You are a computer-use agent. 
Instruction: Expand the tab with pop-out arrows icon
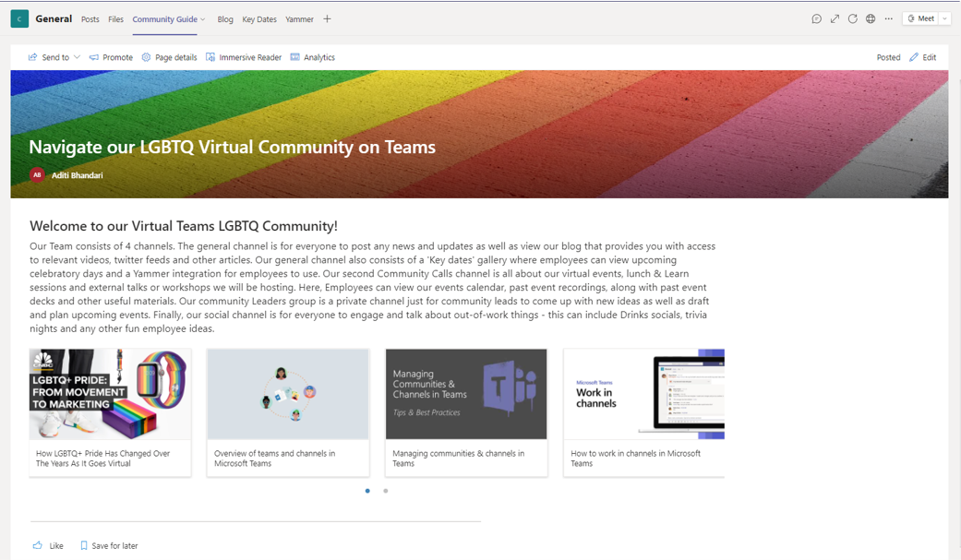(835, 19)
